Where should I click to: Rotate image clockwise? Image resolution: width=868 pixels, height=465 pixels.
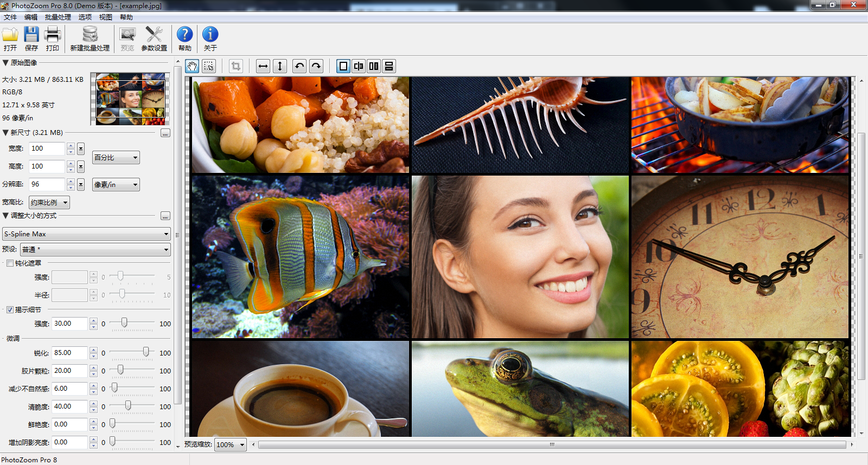point(316,66)
